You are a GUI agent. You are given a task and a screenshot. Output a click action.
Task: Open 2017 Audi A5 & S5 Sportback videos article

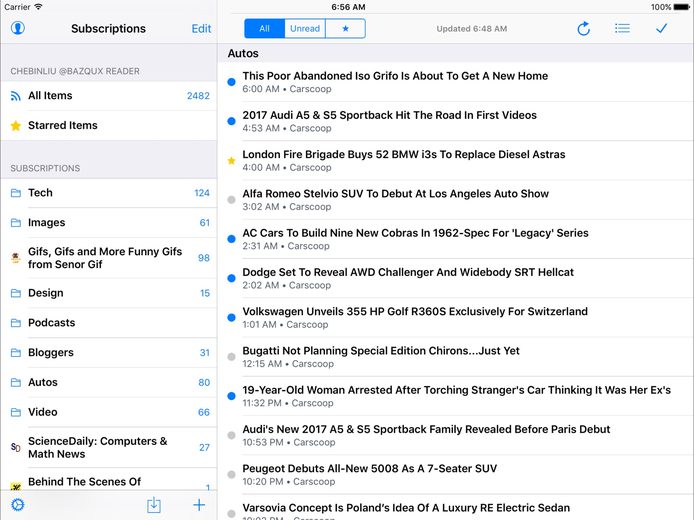(x=456, y=121)
